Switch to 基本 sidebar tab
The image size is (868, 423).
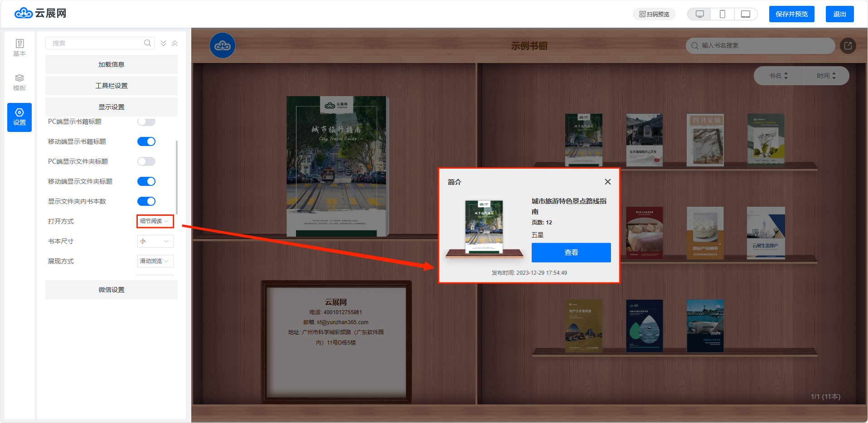click(x=19, y=48)
